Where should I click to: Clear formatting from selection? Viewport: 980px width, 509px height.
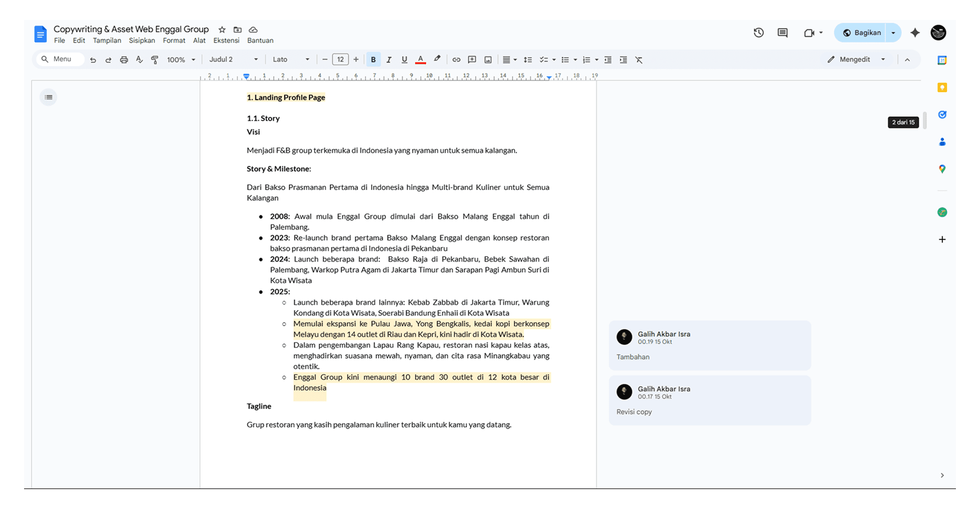[x=639, y=60]
